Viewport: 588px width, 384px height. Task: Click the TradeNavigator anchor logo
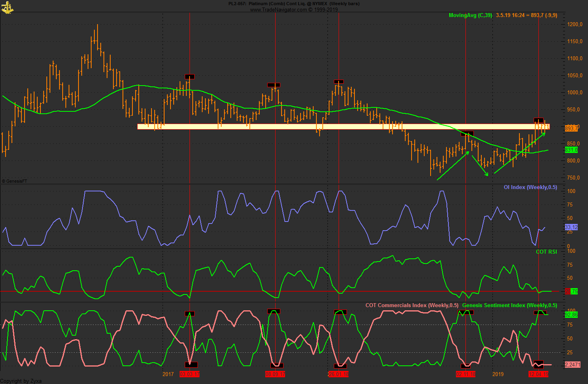click(8, 7)
